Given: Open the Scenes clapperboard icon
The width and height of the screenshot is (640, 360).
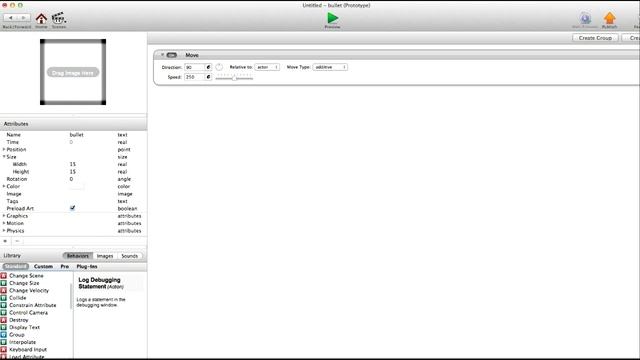Looking at the screenshot, I should (x=59, y=18).
